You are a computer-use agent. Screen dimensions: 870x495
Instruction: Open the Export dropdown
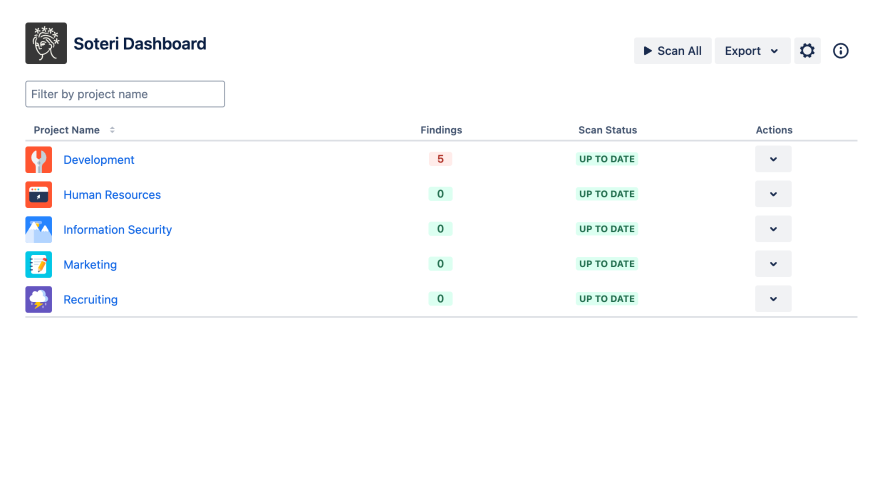click(752, 51)
